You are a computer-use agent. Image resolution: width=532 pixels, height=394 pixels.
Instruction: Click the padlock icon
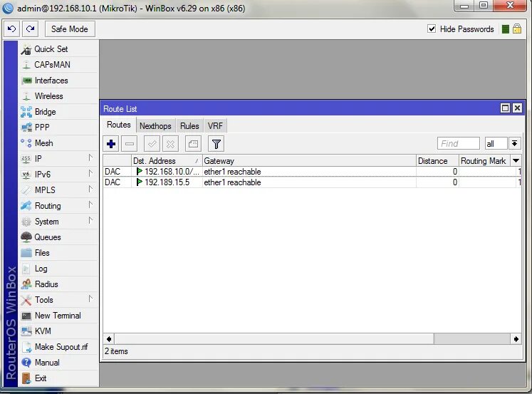click(x=517, y=28)
